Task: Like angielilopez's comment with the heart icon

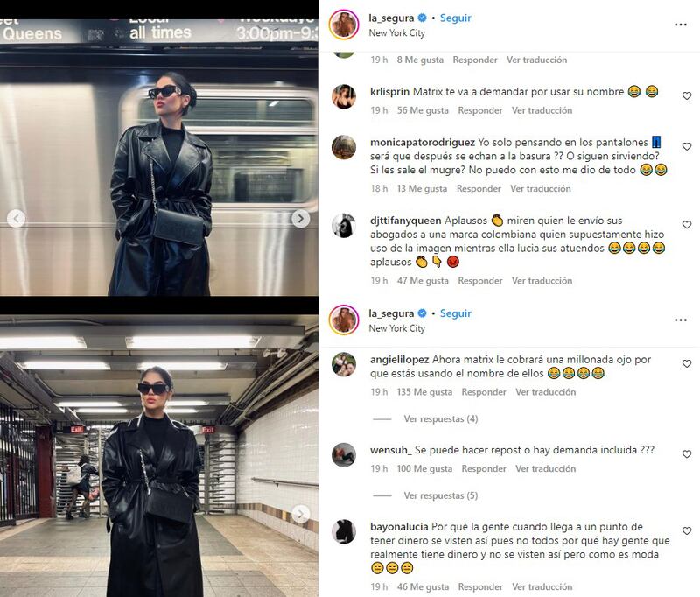Action: coord(687,364)
